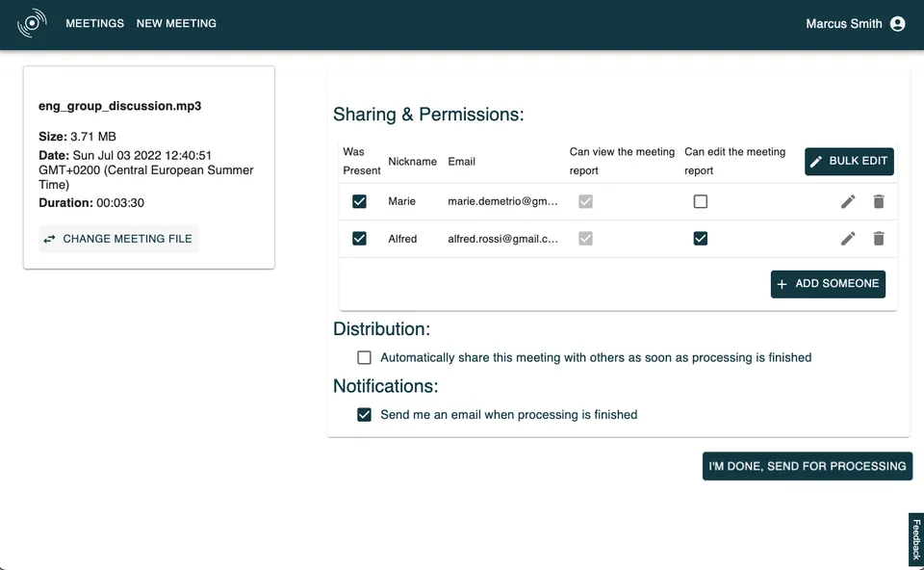Click the file name eng_group_discussion.mp3
The height and width of the screenshot is (570, 924).
[x=119, y=106]
